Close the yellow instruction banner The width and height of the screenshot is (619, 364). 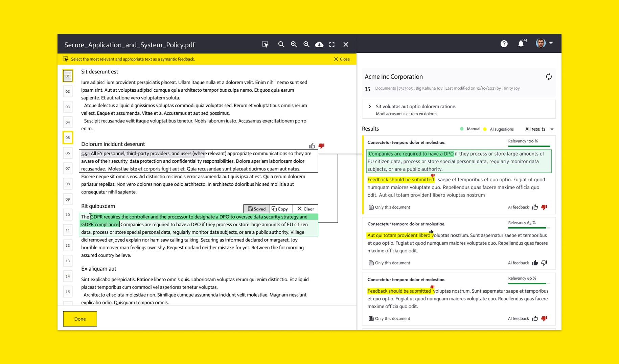coord(342,59)
